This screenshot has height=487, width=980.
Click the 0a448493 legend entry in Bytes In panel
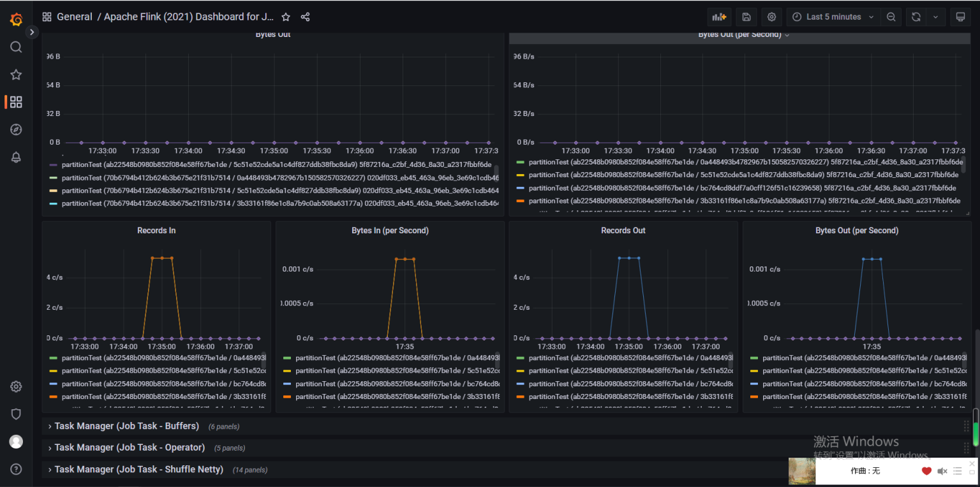[397, 358]
